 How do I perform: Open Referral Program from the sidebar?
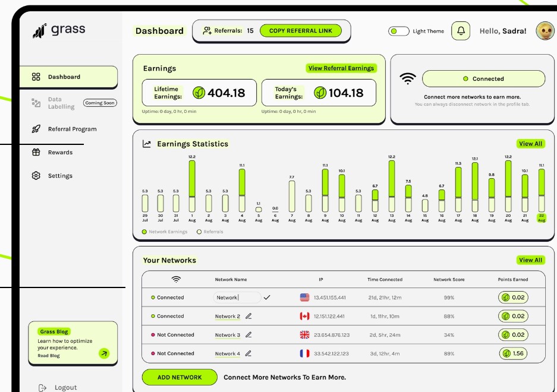coord(72,129)
